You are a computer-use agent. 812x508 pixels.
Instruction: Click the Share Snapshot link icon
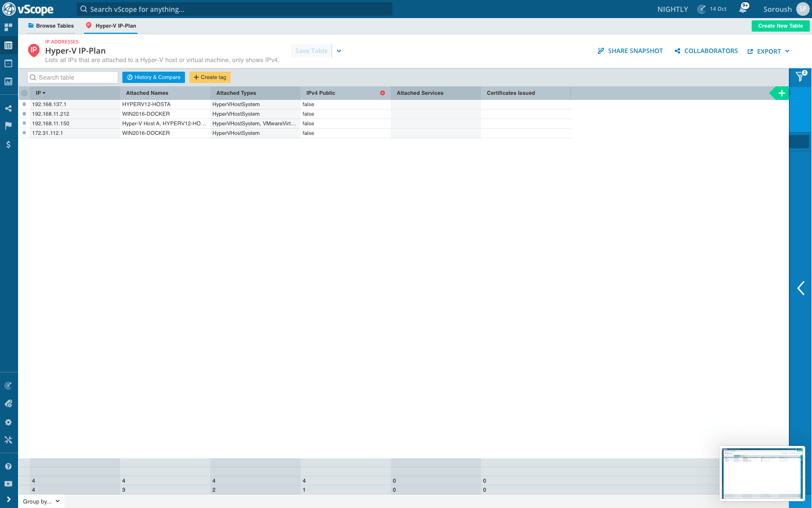tap(601, 51)
